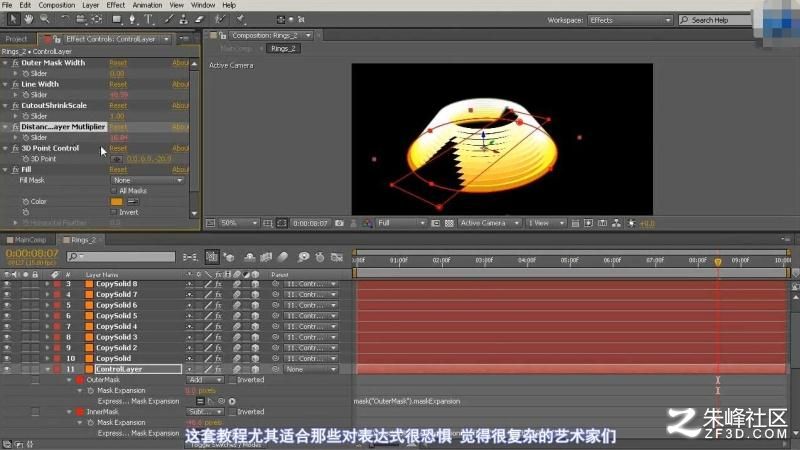Select the Hand tool

click(29, 19)
